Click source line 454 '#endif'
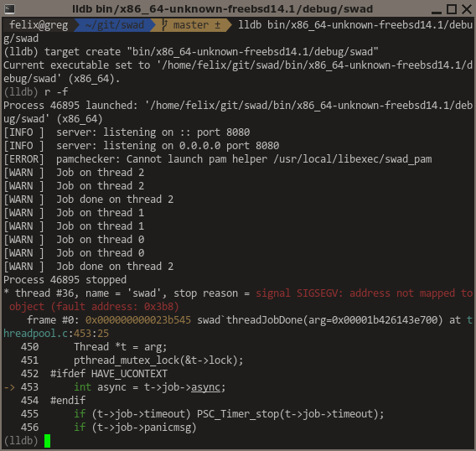The image size is (476, 451). click(68, 401)
